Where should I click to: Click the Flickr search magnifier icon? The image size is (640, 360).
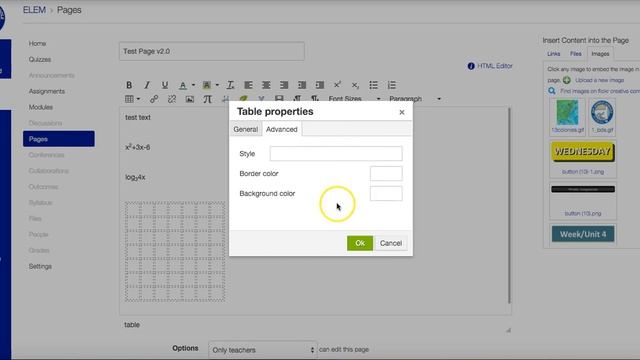pos(552,91)
